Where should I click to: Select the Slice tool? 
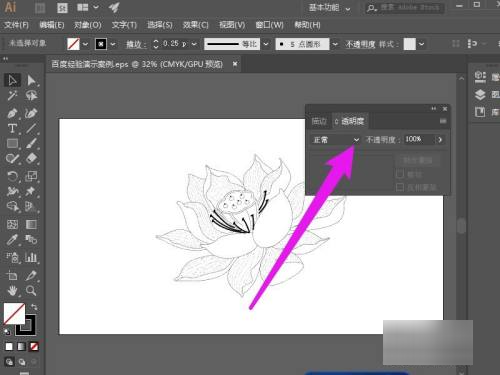click(31, 275)
